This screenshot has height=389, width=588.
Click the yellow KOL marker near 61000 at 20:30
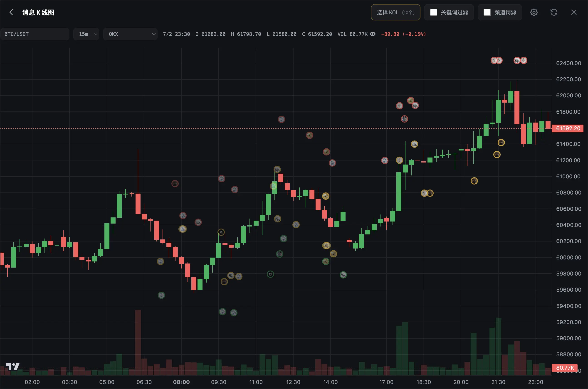click(x=474, y=181)
